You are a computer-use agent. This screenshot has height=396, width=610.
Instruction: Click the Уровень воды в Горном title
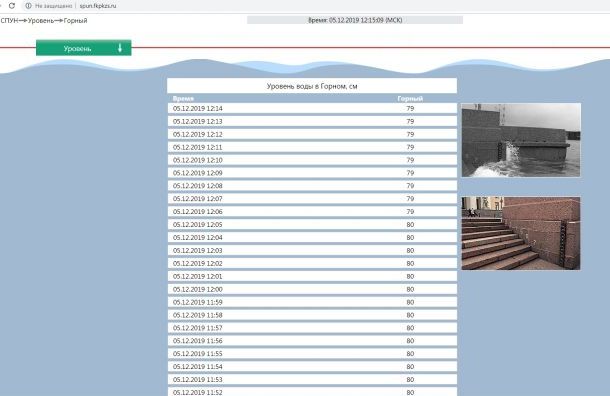pyautogui.click(x=312, y=86)
